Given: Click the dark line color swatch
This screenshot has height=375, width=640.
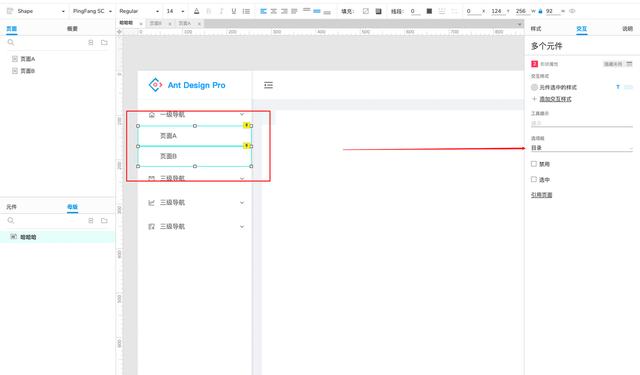Looking at the screenshot, I should coord(429,11).
